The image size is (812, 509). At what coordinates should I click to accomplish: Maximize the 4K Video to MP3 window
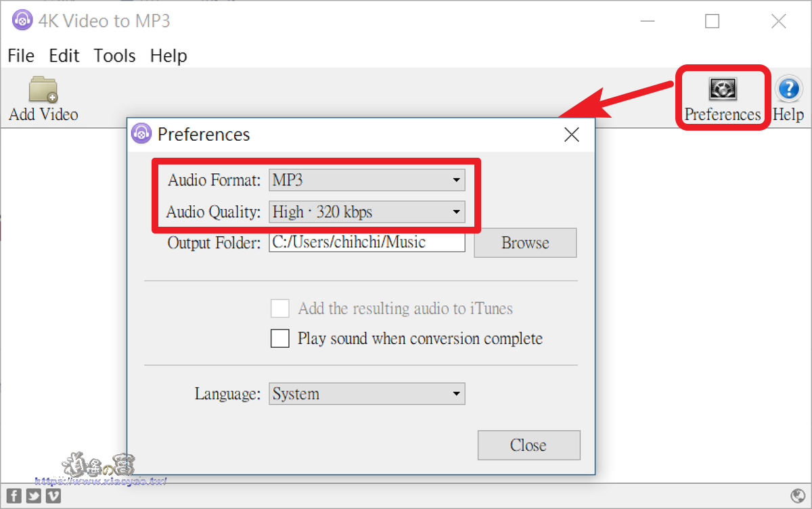712,21
